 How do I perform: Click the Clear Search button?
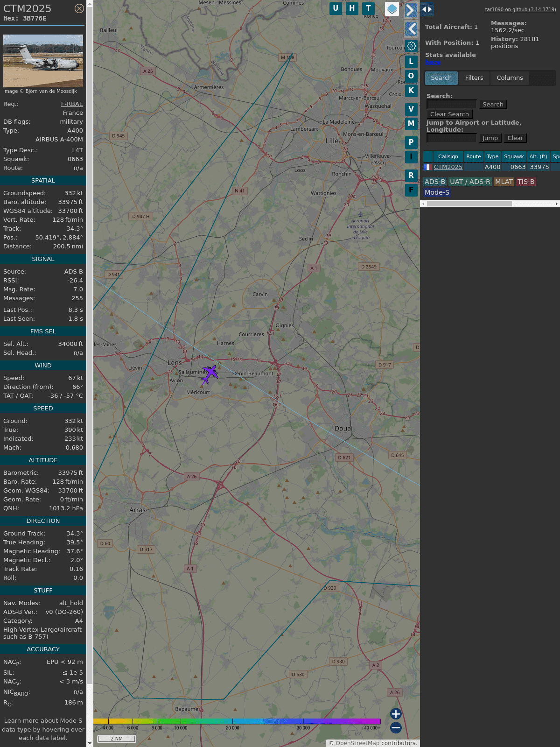[449, 114]
